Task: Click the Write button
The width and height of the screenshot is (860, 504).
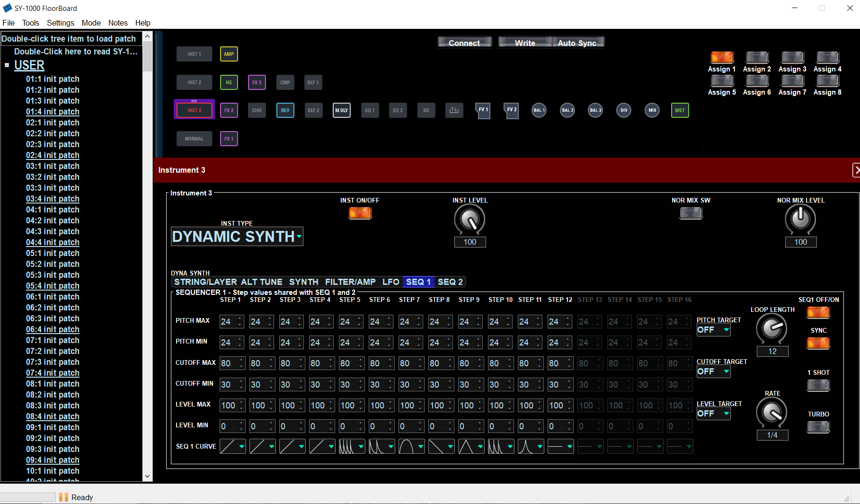Action: click(525, 43)
